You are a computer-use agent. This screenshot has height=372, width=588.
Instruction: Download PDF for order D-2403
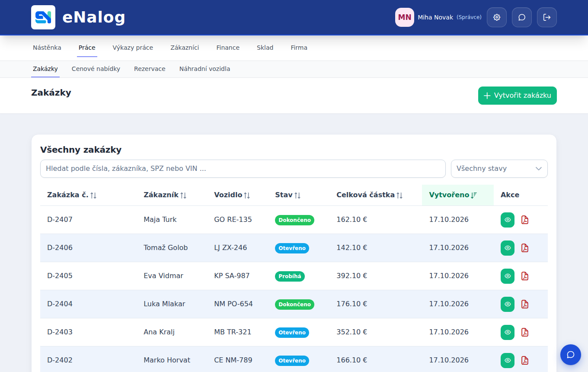tap(525, 332)
